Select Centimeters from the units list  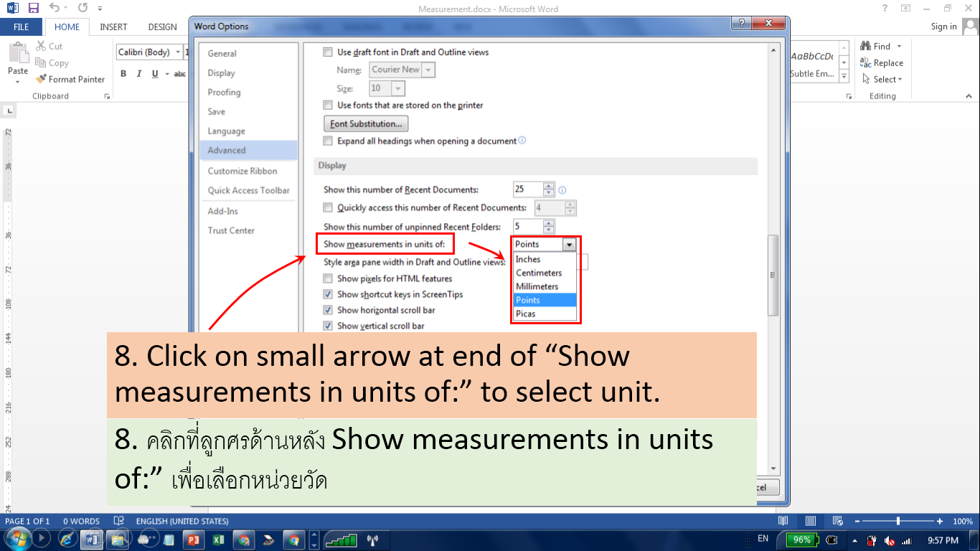538,273
